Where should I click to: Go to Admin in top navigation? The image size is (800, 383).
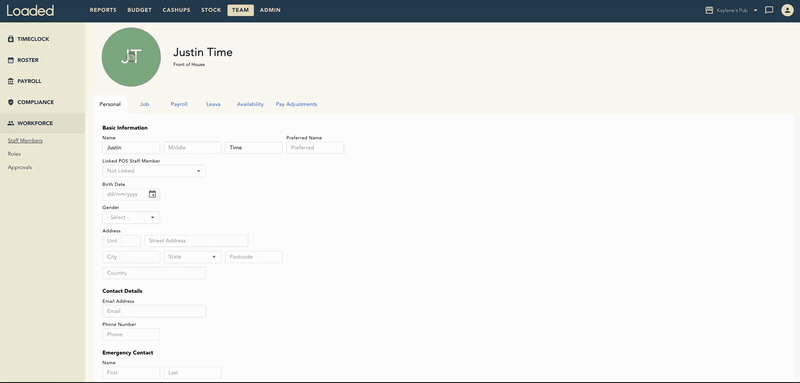[x=270, y=10]
